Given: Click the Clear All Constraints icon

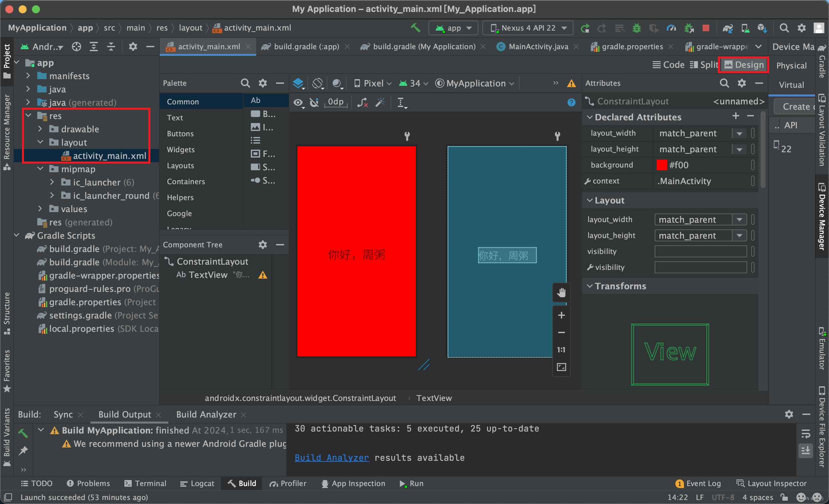Looking at the screenshot, I should click(x=362, y=102).
